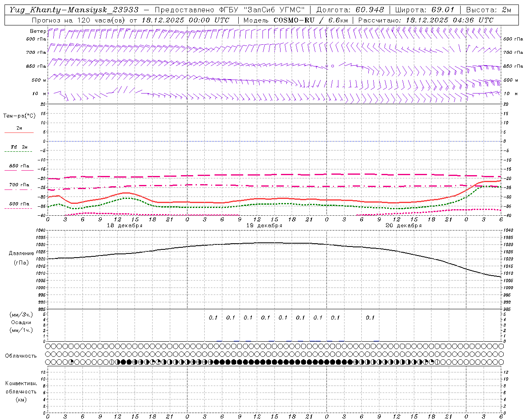Click 20 on the right temperature axis
The height and width of the screenshot is (420, 525).
[x=506, y=104]
